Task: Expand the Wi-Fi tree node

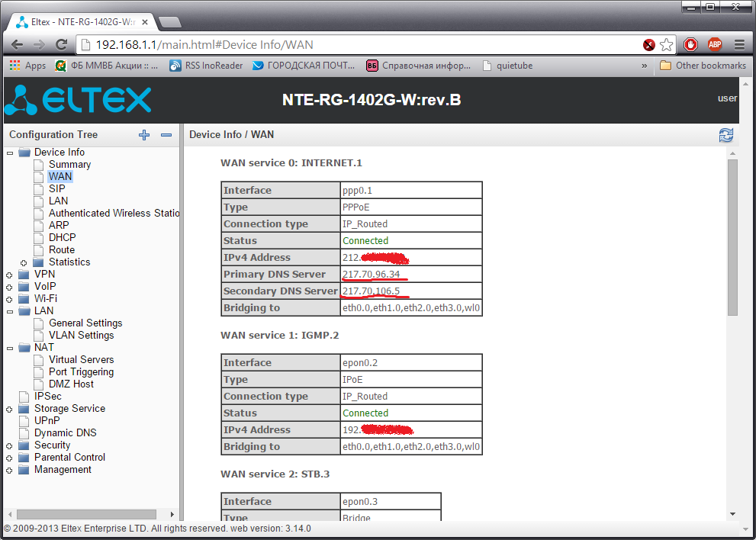Action: pyautogui.click(x=10, y=300)
